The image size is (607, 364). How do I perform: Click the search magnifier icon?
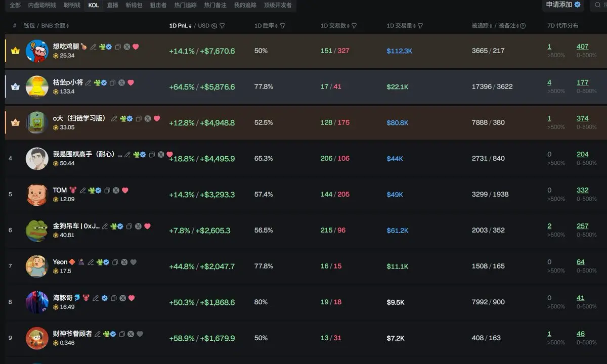tap(598, 5)
